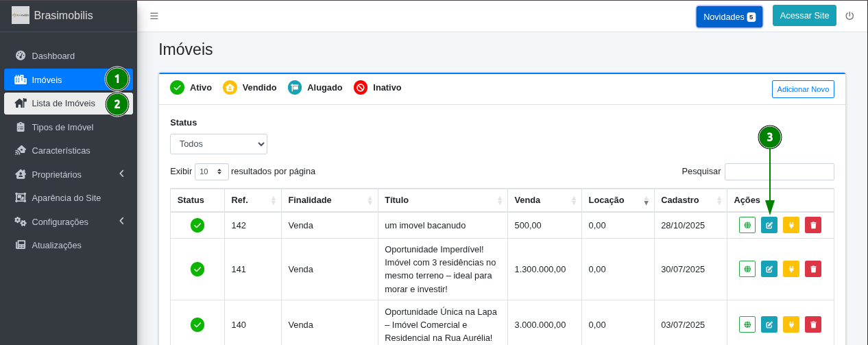Click red trash icon for property 142
Viewport: 868px width, 345px height.
(813, 225)
